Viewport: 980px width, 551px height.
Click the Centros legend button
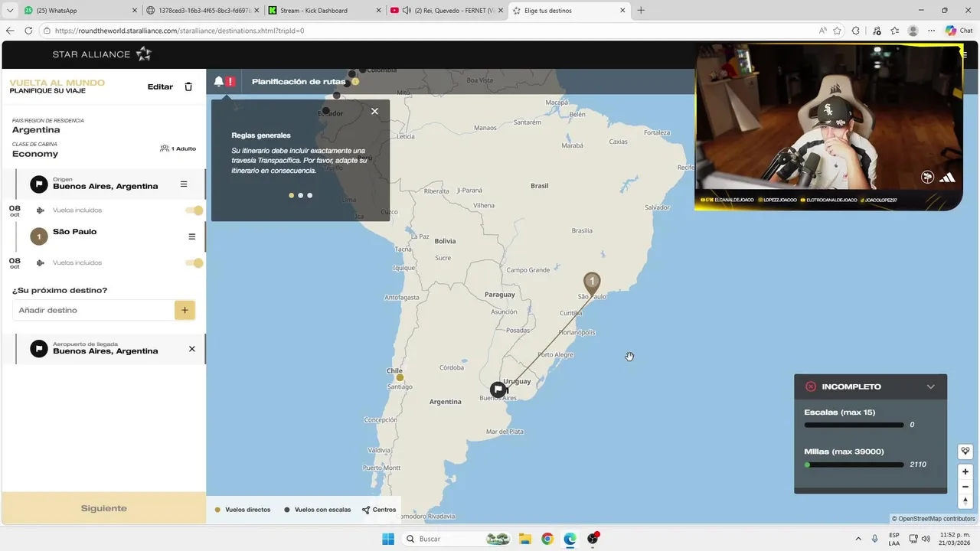[x=379, y=510]
